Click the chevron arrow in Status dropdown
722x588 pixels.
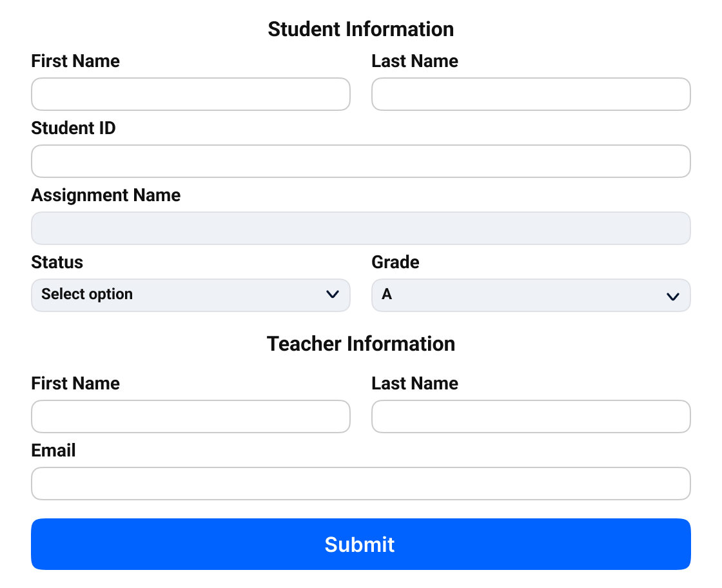tap(333, 294)
